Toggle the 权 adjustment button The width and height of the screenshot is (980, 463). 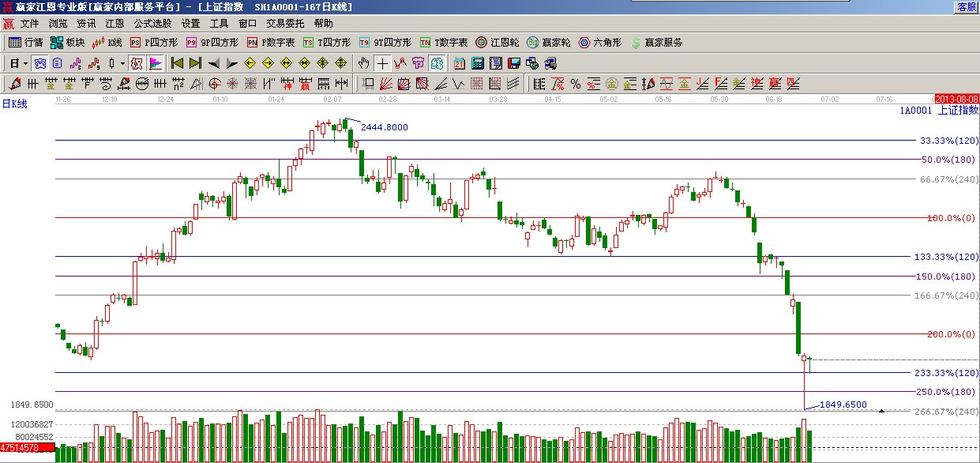point(136,63)
